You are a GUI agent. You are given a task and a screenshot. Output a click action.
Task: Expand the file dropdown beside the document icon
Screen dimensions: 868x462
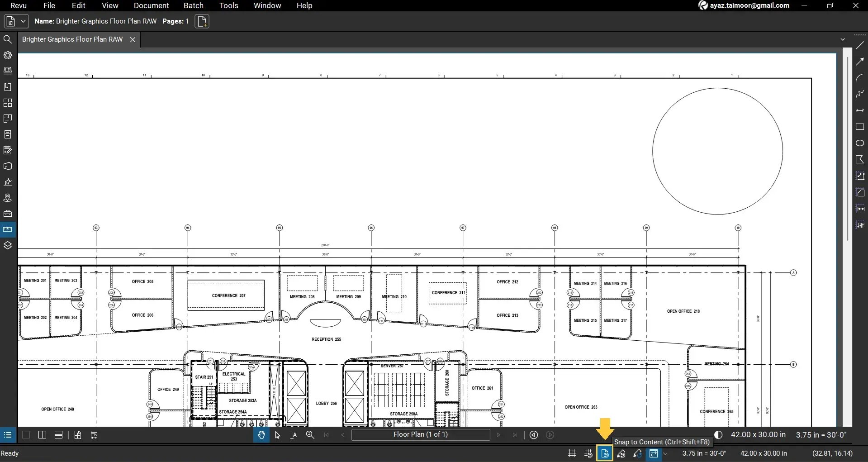click(23, 21)
